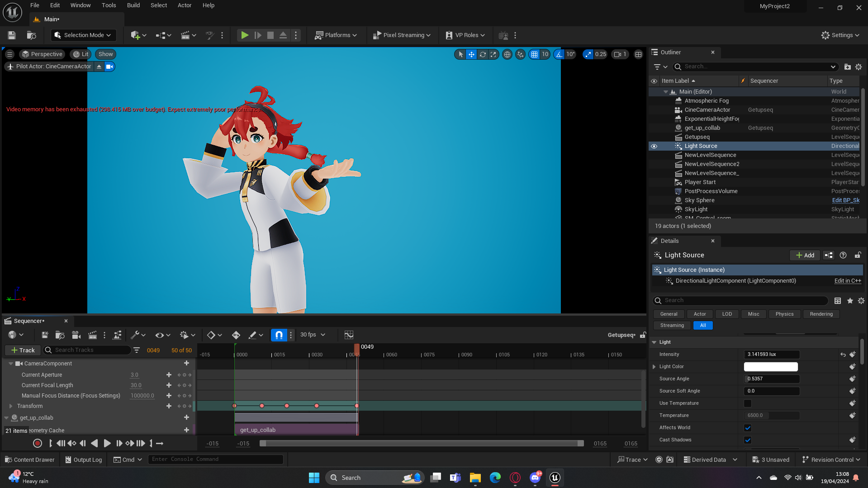The width and height of the screenshot is (868, 488).
Task: Open the Output Log
Action: (84, 460)
